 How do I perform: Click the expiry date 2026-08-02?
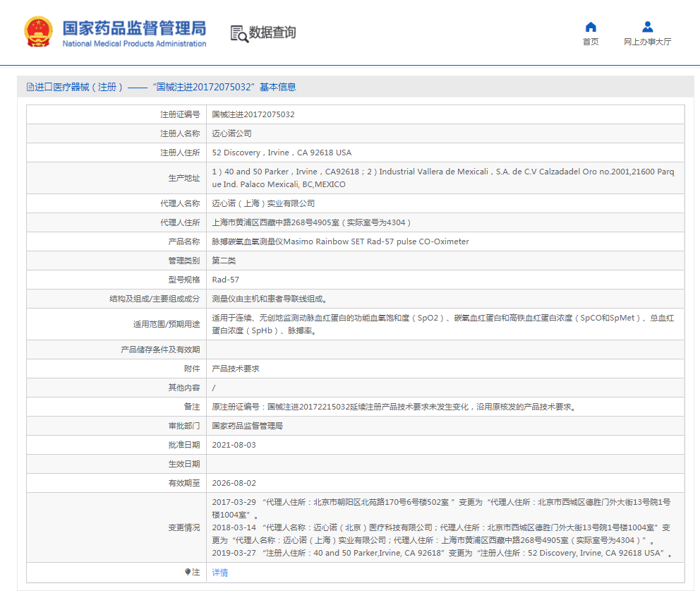[234, 483]
